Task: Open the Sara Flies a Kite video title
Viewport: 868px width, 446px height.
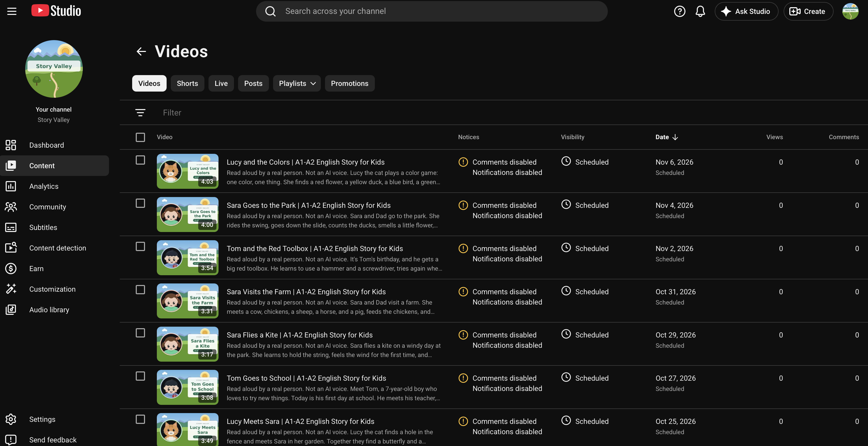Action: (300, 335)
